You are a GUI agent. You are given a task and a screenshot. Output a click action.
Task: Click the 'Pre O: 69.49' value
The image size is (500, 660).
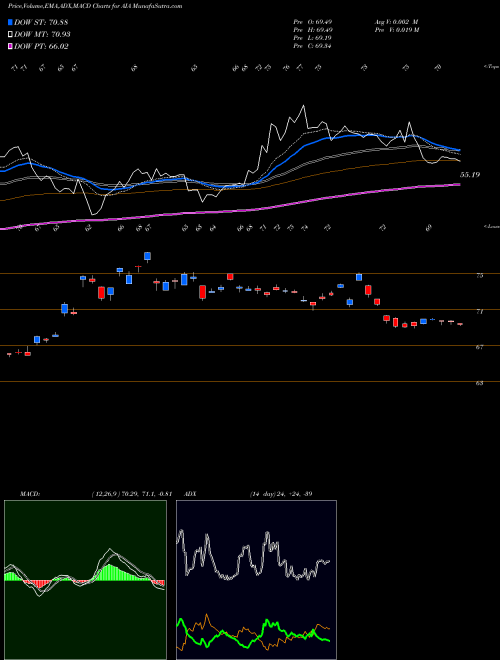click(x=313, y=22)
